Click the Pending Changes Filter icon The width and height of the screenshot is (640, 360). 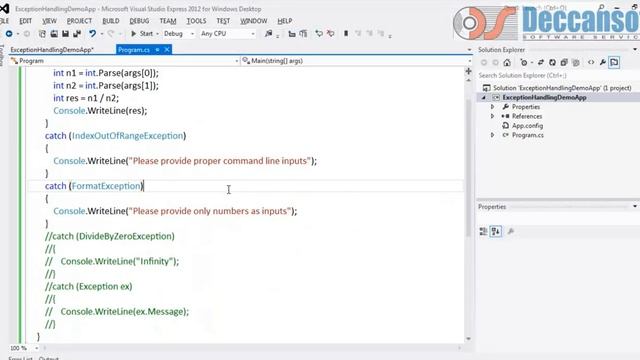pos(524,62)
